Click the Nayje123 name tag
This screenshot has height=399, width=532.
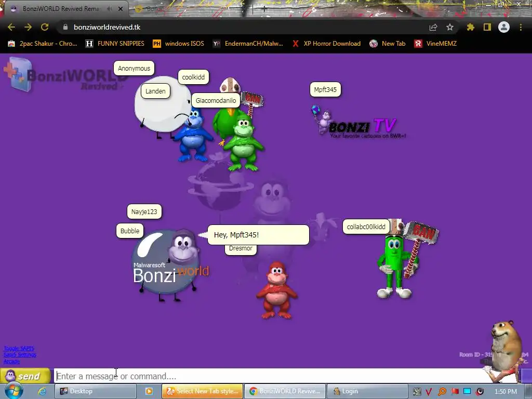point(144,212)
